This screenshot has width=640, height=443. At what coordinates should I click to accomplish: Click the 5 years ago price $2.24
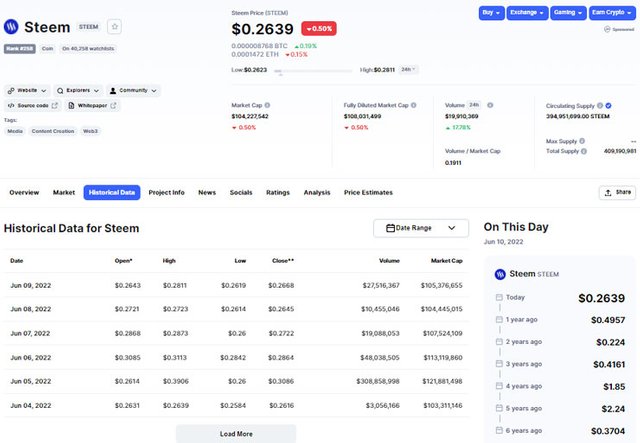(613, 409)
